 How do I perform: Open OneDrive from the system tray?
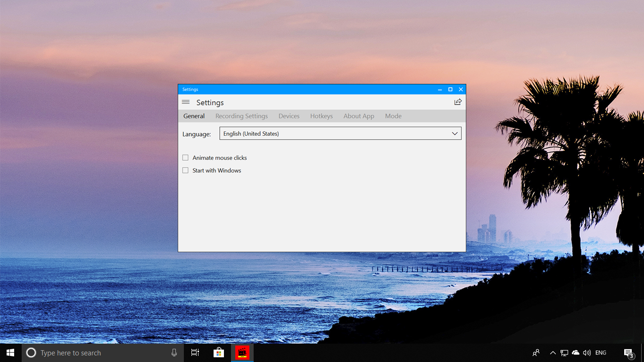coord(576,353)
